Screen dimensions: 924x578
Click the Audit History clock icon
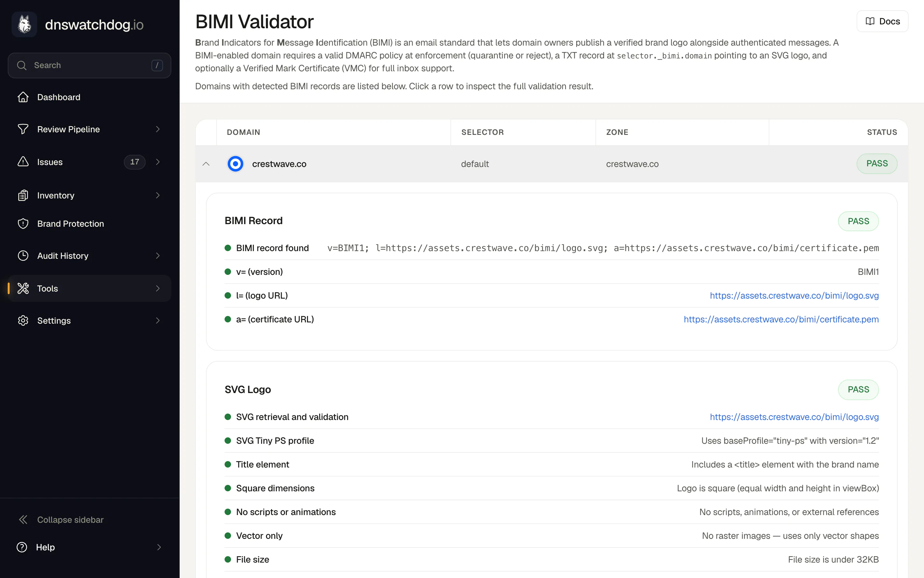point(23,256)
